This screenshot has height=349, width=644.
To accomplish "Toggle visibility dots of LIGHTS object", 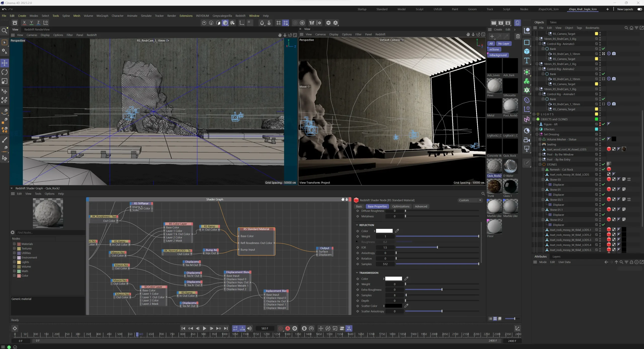I will [x=600, y=114].
